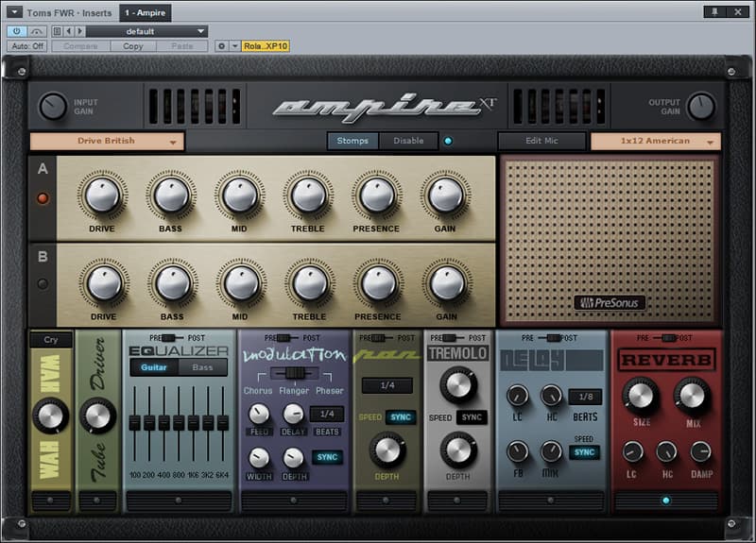756x543 pixels.
Task: Click the Tremolo Depth knob
Action: pyautogui.click(x=458, y=450)
